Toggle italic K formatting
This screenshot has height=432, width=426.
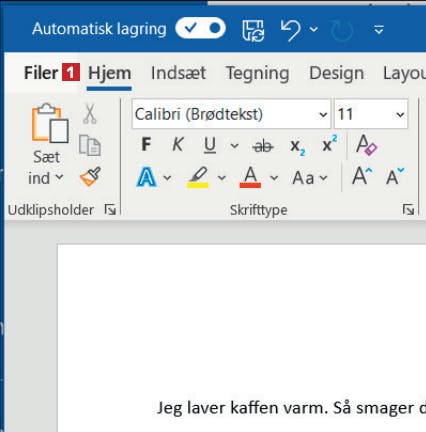[178, 145]
